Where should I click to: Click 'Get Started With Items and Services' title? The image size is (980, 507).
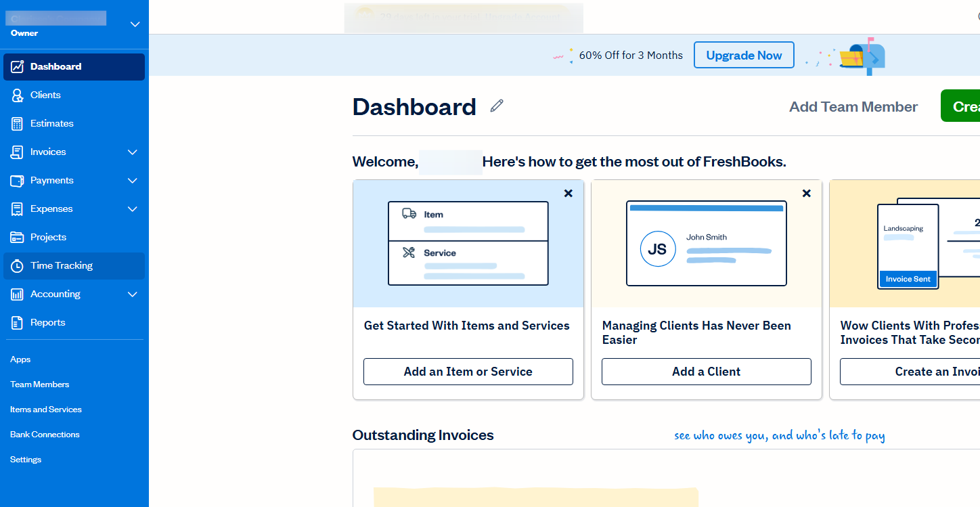point(467,326)
